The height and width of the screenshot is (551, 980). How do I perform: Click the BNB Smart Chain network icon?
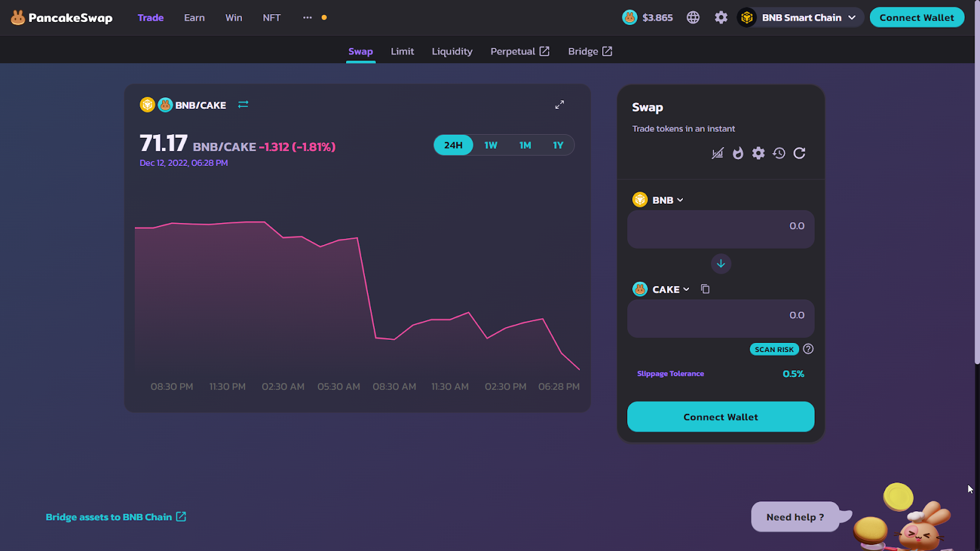(x=747, y=18)
